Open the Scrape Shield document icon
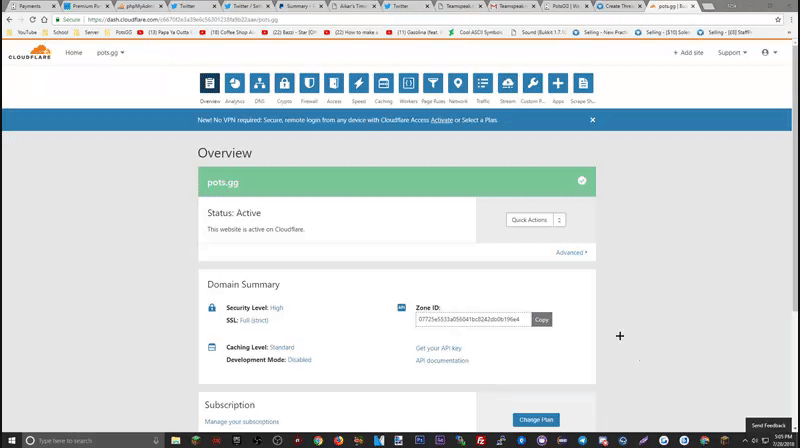This screenshot has height=448, width=800. point(583,83)
